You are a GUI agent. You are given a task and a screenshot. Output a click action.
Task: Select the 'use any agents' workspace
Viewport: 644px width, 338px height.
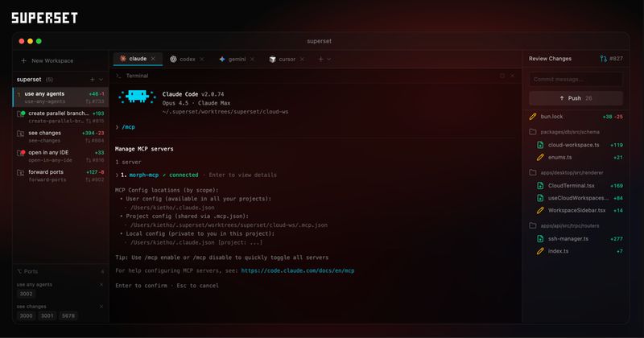(x=61, y=97)
